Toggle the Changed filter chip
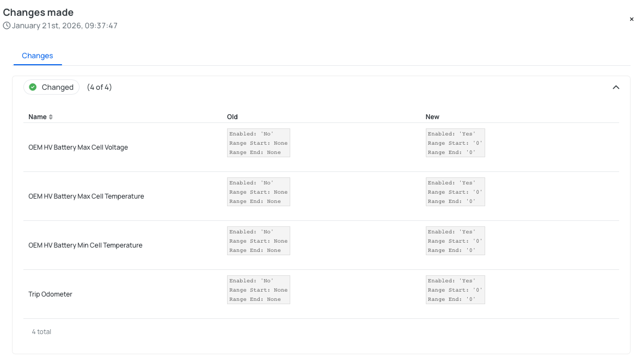This screenshot has height=364, width=642. 51,87
